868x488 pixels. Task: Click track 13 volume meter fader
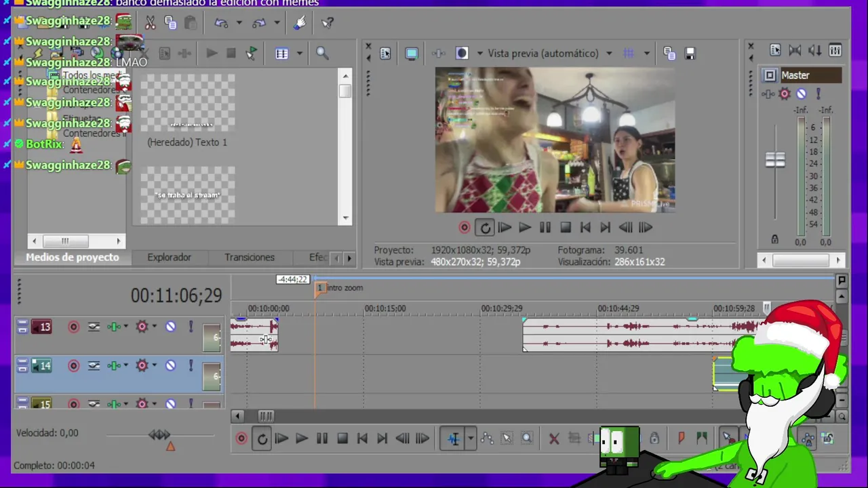point(212,338)
